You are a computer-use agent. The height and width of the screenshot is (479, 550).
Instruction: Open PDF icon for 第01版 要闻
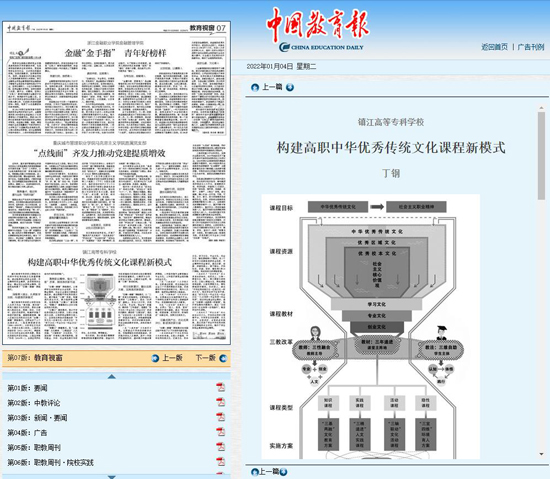coord(220,387)
